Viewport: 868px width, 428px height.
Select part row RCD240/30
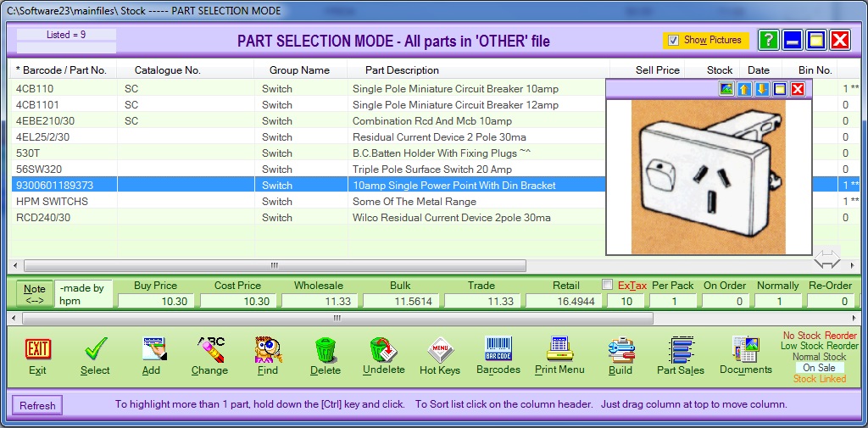(309, 218)
